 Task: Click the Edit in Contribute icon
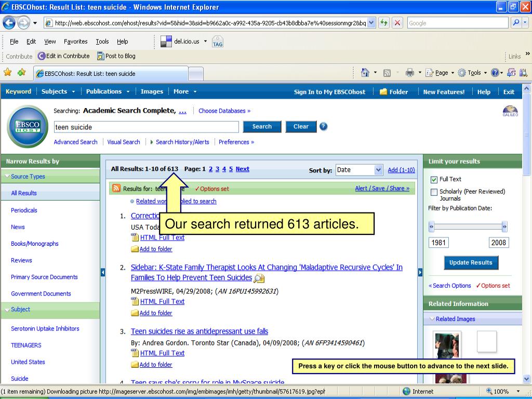42,56
